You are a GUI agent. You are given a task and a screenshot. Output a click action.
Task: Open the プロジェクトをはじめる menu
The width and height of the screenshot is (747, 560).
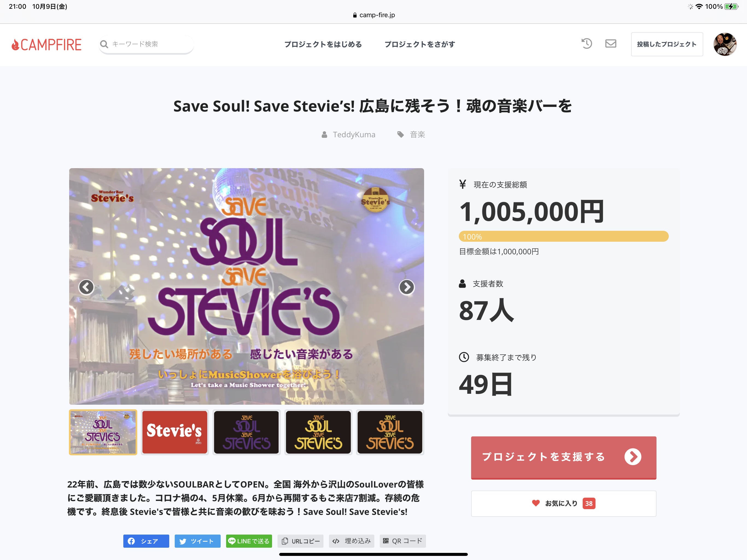323,44
